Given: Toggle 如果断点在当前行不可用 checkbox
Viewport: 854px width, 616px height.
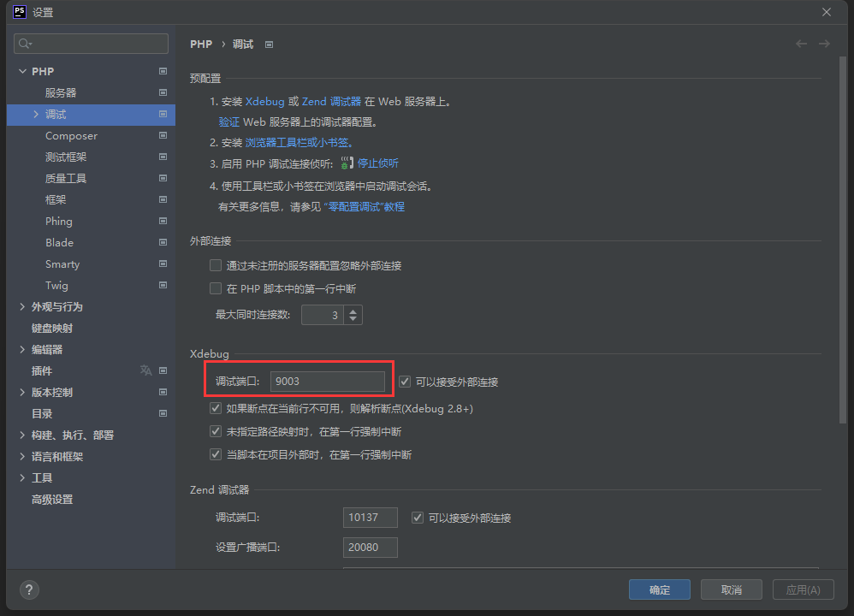Looking at the screenshot, I should coord(216,408).
